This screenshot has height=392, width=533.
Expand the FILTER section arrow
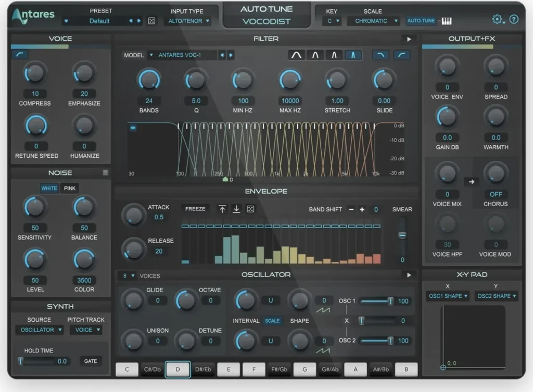[409, 39]
